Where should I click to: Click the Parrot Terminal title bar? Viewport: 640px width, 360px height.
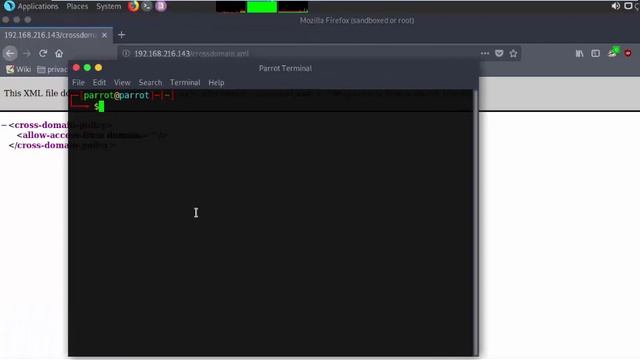click(285, 68)
